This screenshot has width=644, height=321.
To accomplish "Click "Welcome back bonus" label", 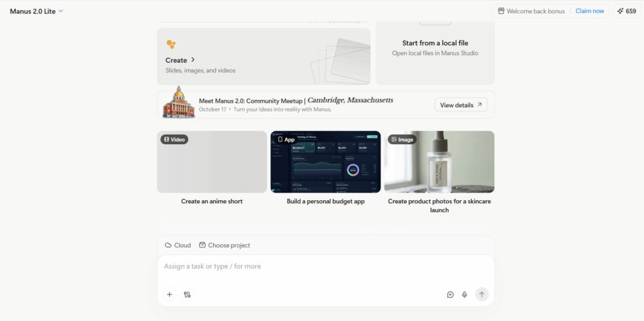I will 536,11.
